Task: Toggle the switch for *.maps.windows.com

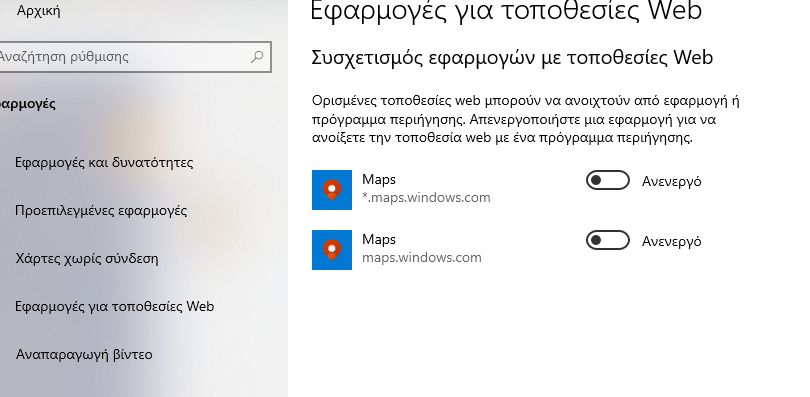Action: [x=608, y=180]
